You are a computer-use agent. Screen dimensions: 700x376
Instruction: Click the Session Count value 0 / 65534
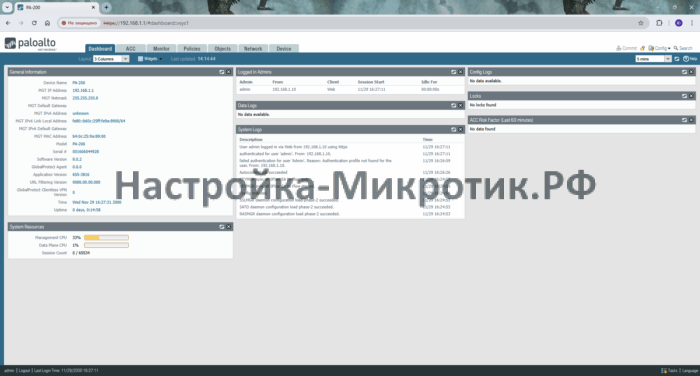[81, 253]
